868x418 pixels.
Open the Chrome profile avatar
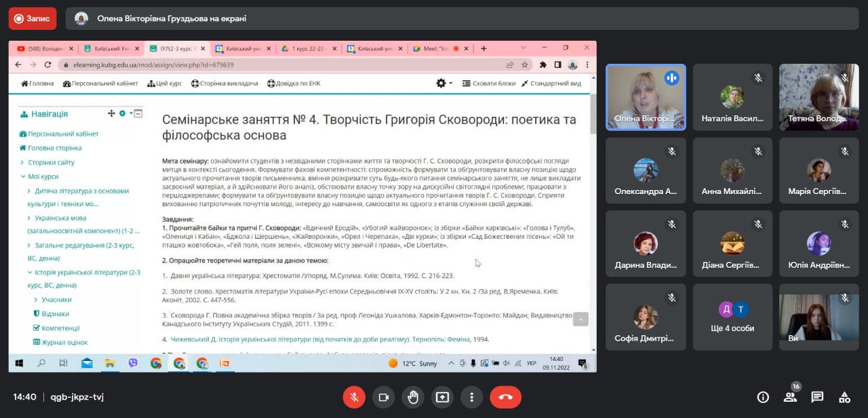click(572, 64)
